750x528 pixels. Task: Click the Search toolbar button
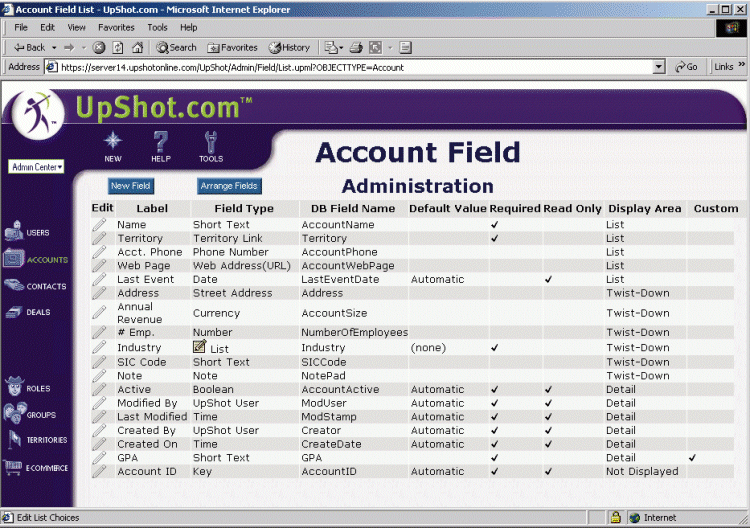pos(176,47)
